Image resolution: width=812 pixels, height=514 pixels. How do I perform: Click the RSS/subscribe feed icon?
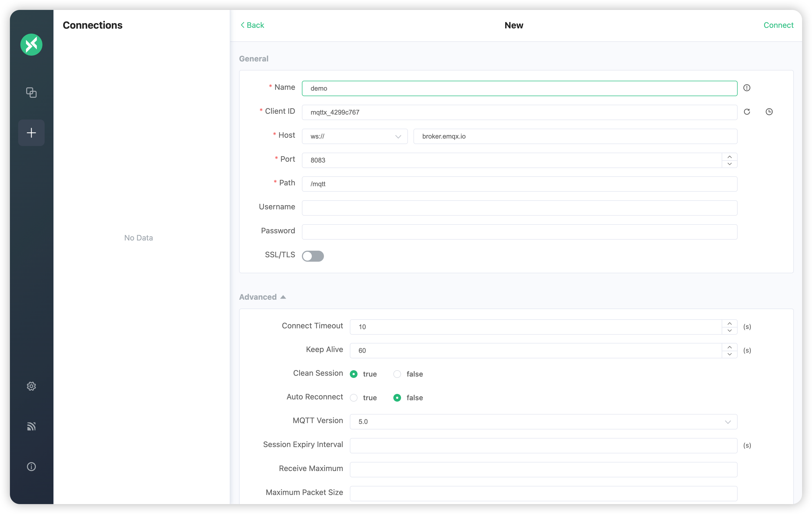pos(31,426)
